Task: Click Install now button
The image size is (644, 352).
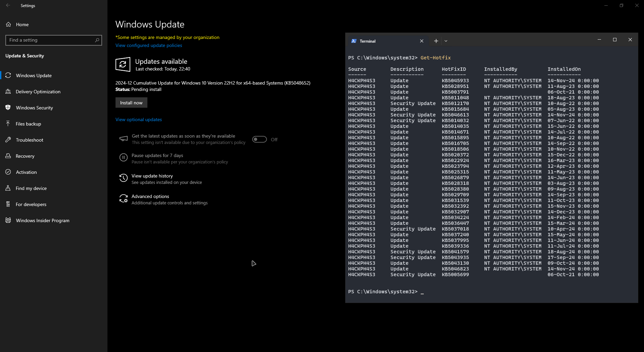Action: point(131,103)
